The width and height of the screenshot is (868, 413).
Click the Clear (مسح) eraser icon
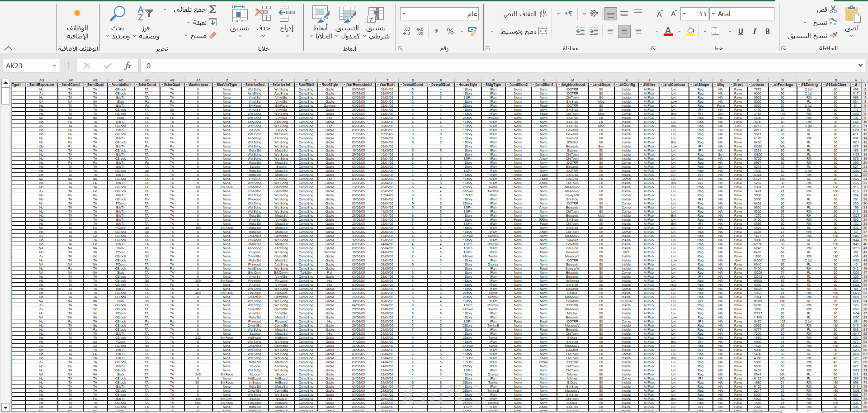(x=213, y=35)
